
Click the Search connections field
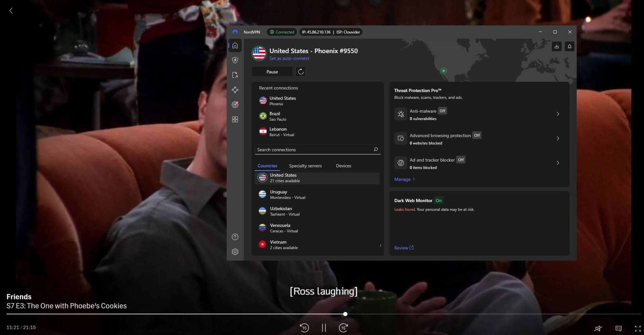[309, 149]
